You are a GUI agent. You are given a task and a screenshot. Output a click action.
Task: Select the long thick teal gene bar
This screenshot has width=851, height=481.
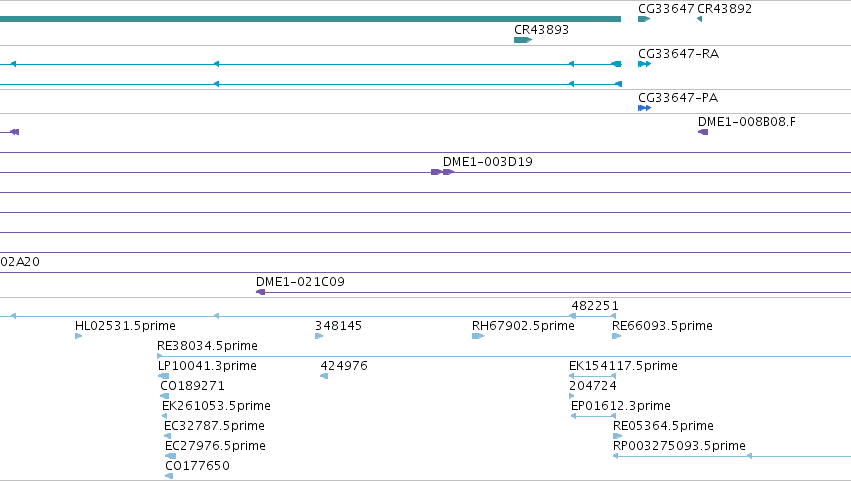click(x=310, y=19)
